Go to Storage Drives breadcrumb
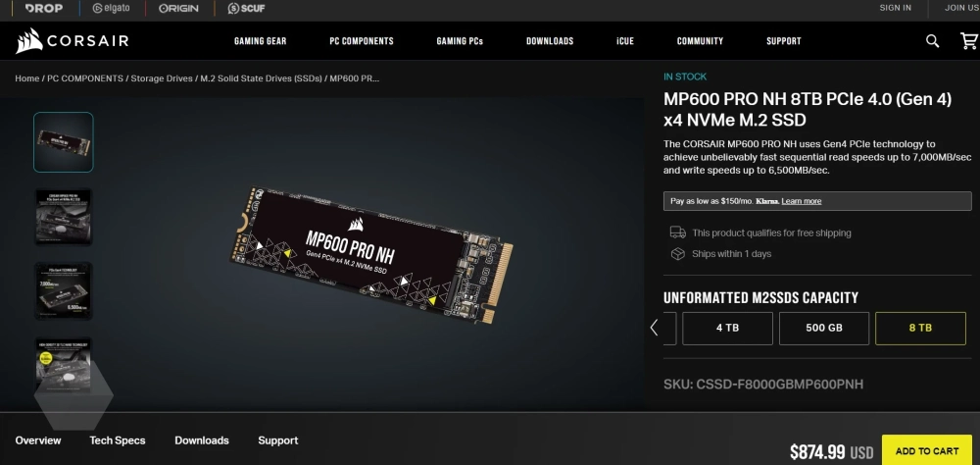 pyautogui.click(x=162, y=78)
